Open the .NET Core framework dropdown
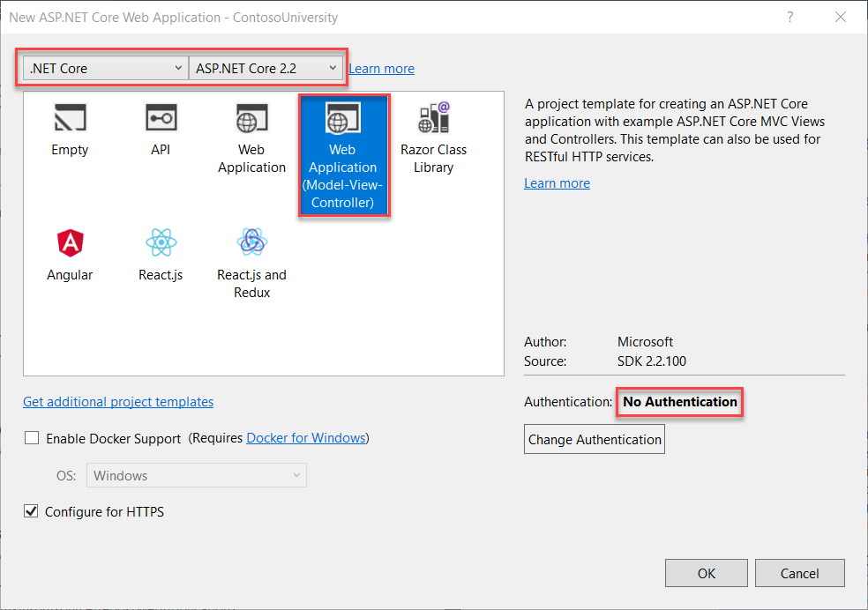The image size is (868, 610). click(101, 67)
